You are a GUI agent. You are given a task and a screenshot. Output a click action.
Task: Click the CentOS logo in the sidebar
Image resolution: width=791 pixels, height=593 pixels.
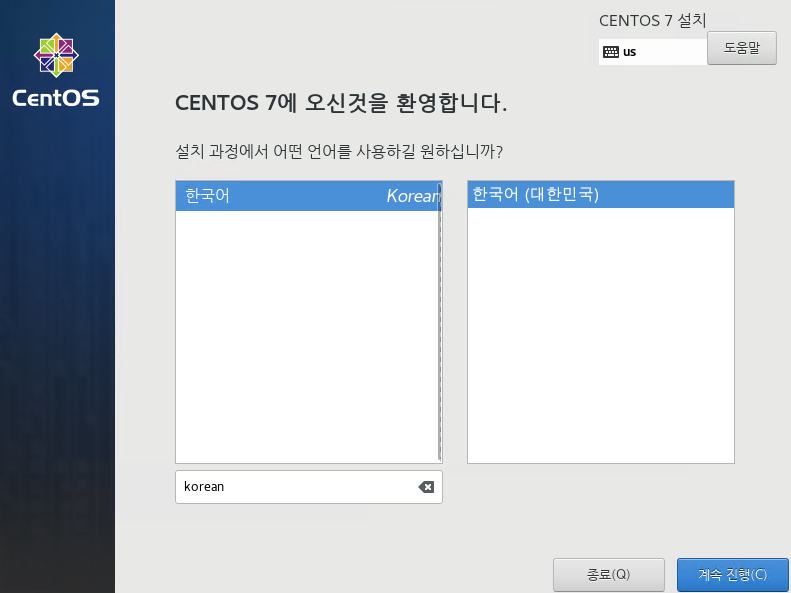[56, 70]
